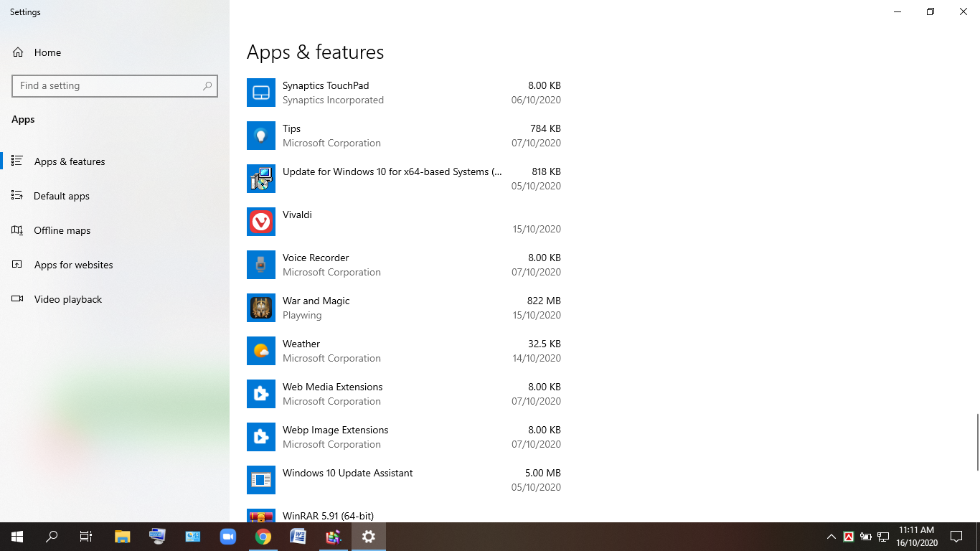The image size is (980, 551).
Task: Select the Synaptics TouchPad name text
Action: coord(326,85)
